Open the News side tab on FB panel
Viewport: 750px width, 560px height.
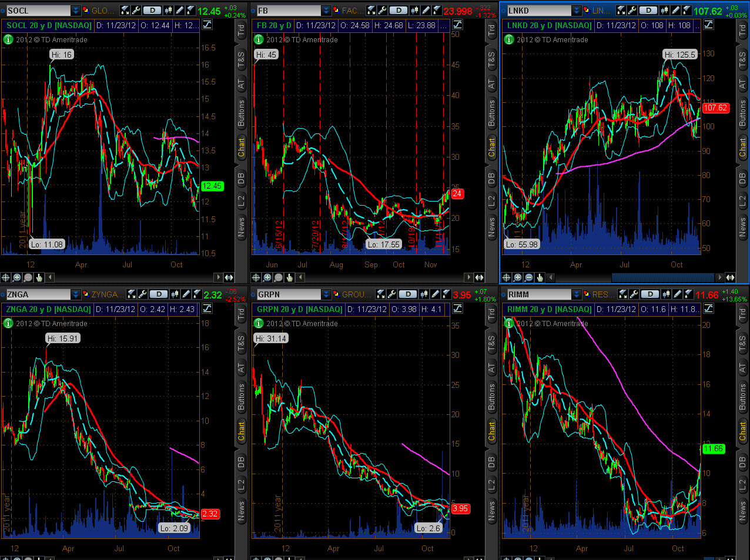(x=491, y=227)
